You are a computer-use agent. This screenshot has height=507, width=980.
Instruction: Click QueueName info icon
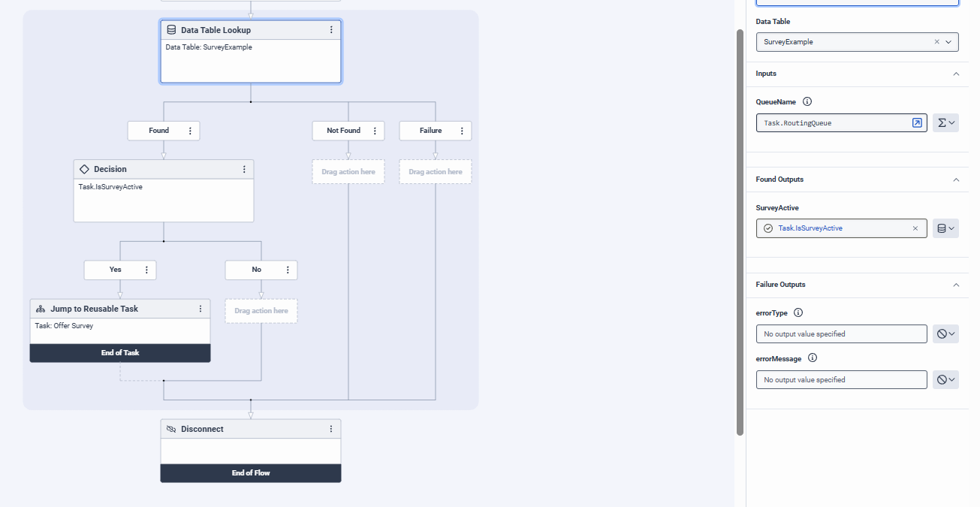pyautogui.click(x=807, y=101)
